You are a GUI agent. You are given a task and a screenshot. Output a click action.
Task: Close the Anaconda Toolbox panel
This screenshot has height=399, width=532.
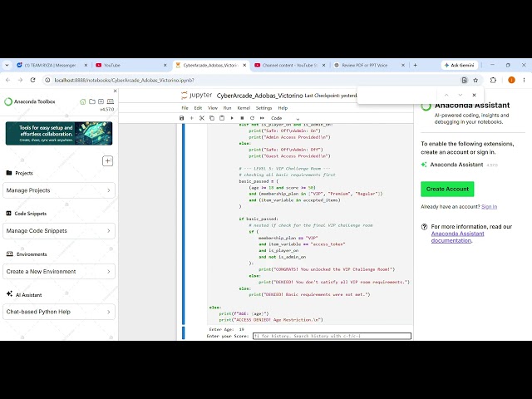(x=115, y=91)
